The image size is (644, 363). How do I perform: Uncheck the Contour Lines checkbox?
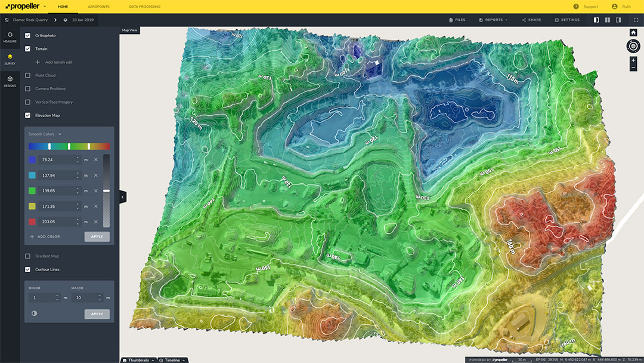pos(27,269)
